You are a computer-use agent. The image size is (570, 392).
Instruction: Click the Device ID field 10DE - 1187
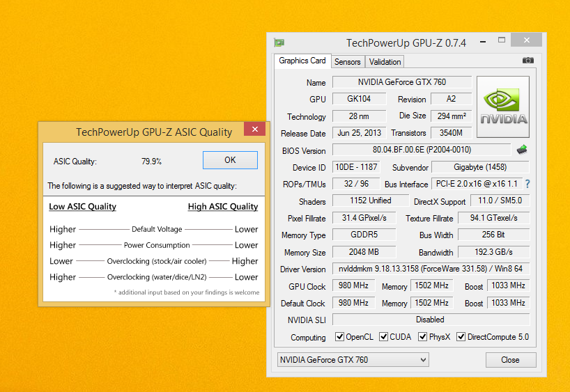pos(356,167)
